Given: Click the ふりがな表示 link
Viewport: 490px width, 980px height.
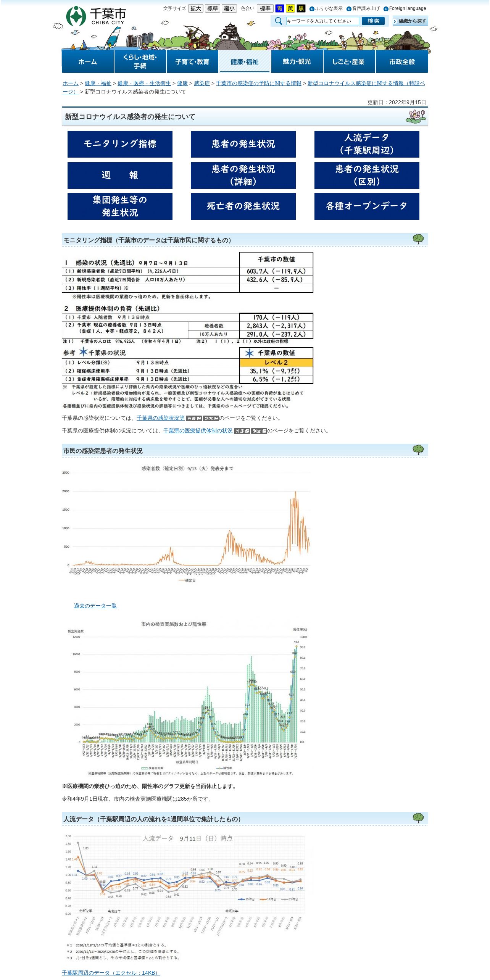Looking at the screenshot, I should 326,8.
